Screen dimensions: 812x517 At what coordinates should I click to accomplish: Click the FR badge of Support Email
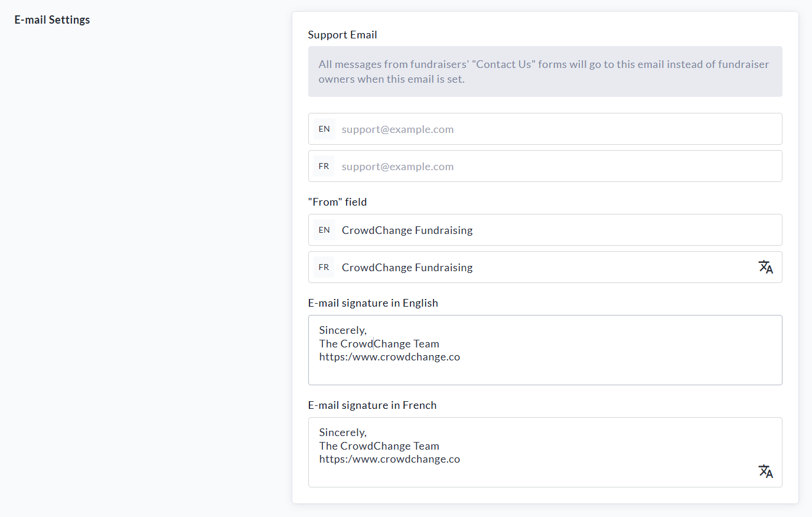[x=324, y=166]
